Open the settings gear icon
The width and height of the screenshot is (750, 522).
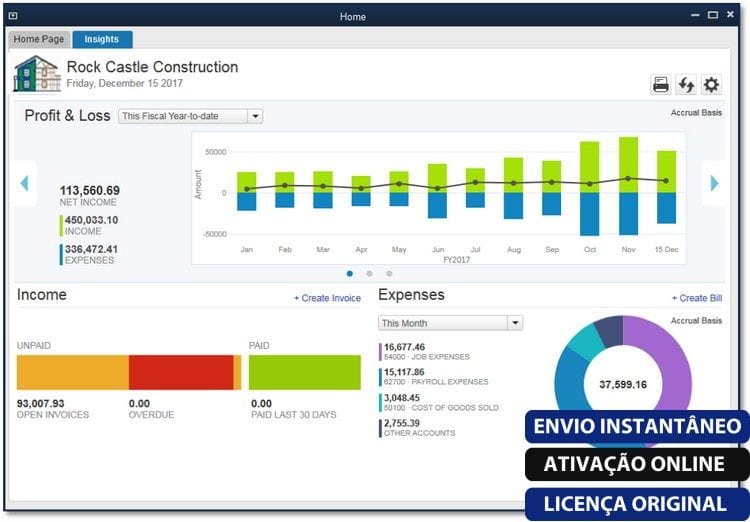(x=711, y=85)
